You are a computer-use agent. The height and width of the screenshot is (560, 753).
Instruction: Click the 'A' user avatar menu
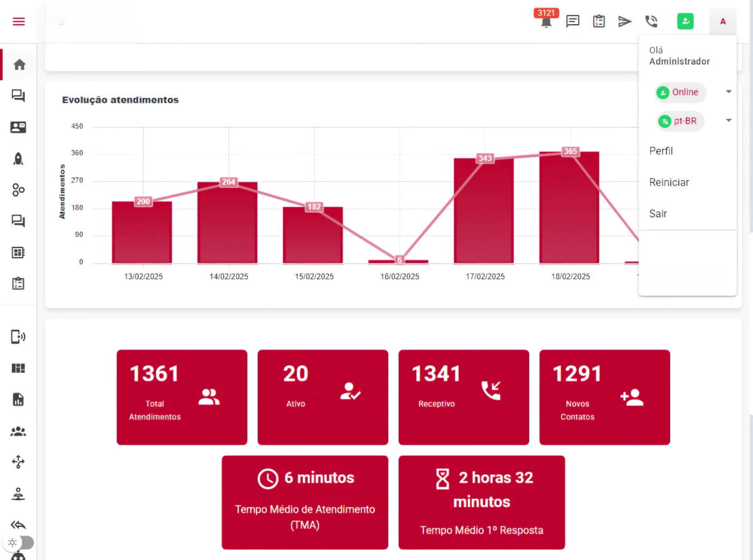click(x=722, y=22)
